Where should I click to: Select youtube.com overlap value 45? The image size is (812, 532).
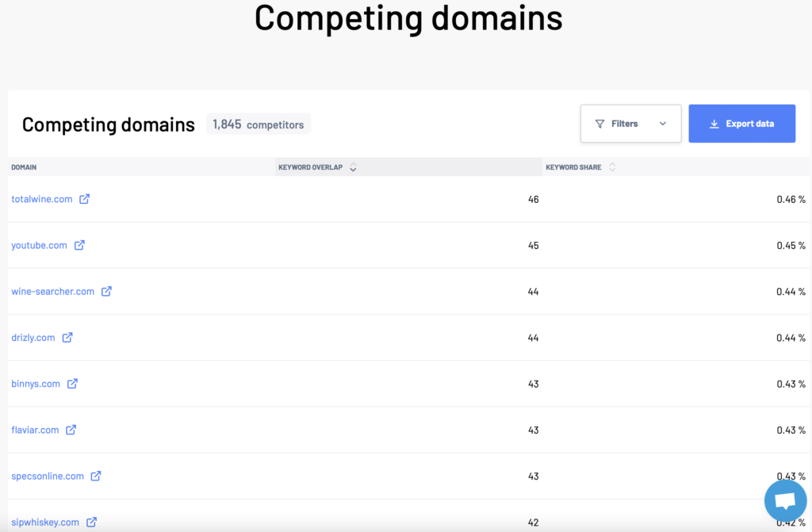click(x=534, y=246)
